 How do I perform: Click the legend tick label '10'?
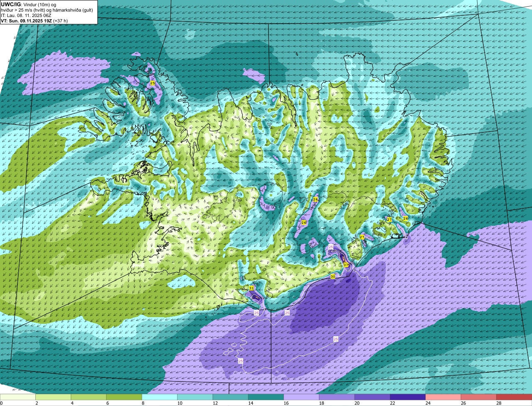tap(179, 403)
